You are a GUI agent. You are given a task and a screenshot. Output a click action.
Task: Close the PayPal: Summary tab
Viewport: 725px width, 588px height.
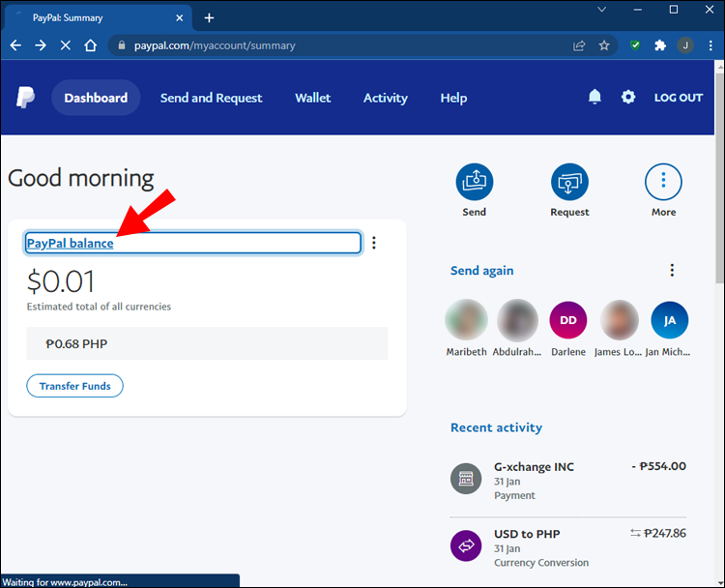[180, 17]
